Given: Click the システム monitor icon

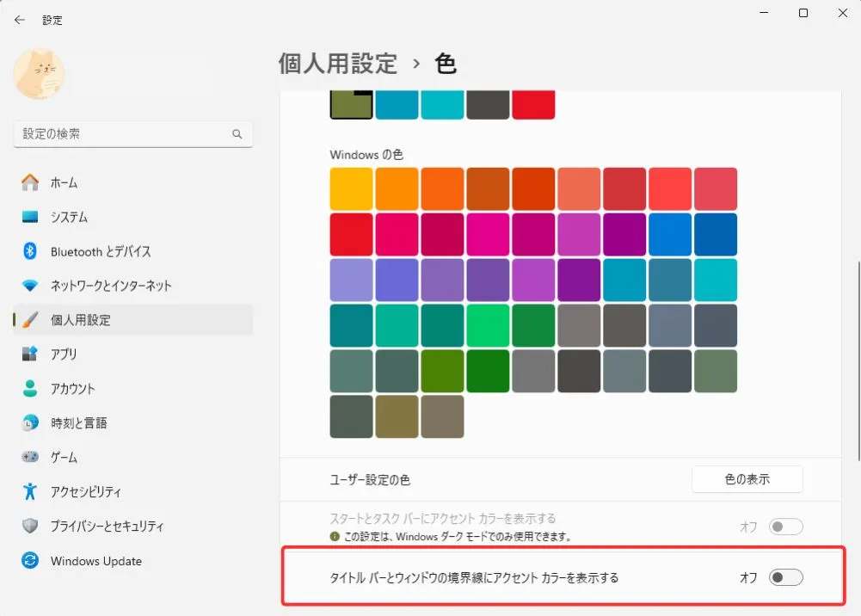Looking at the screenshot, I should click(30, 217).
